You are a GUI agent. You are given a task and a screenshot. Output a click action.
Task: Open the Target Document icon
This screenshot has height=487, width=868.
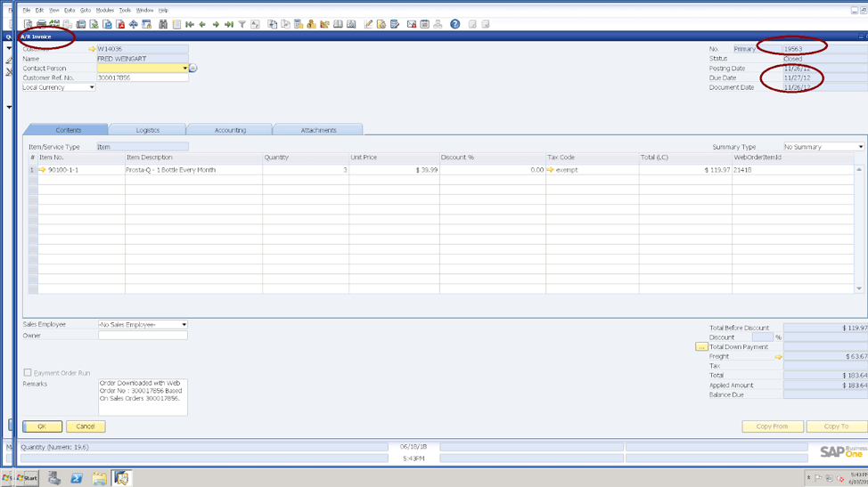pyautogui.click(x=285, y=24)
